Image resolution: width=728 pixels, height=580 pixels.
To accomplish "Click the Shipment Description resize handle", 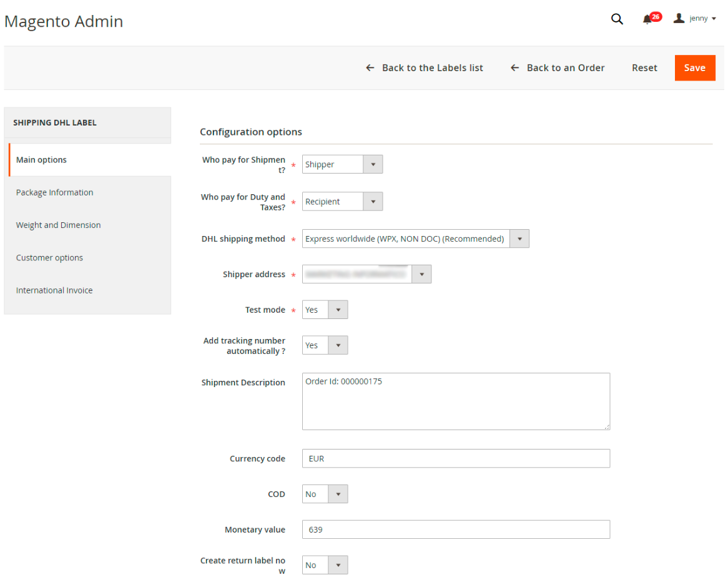I will tap(607, 427).
